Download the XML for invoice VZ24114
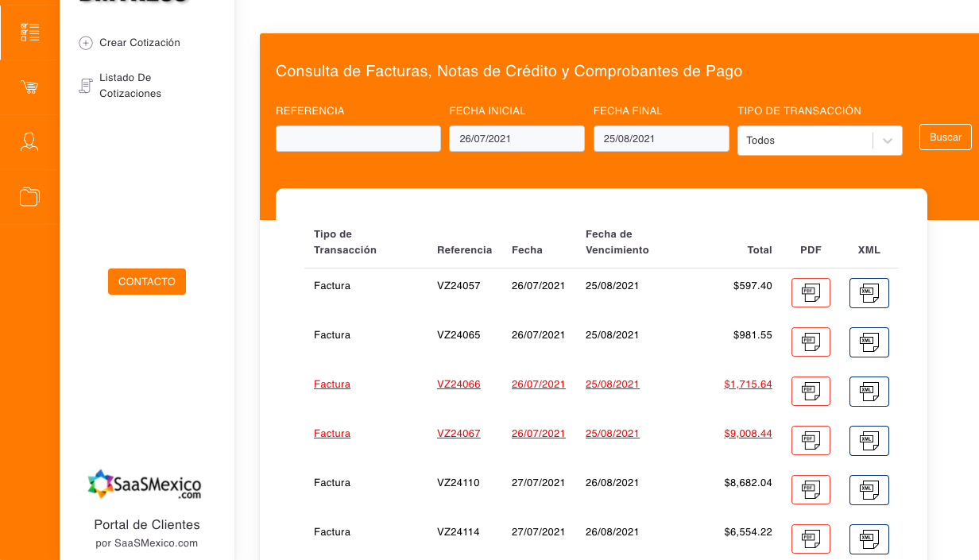Image resolution: width=979 pixels, height=560 pixels. (869, 539)
